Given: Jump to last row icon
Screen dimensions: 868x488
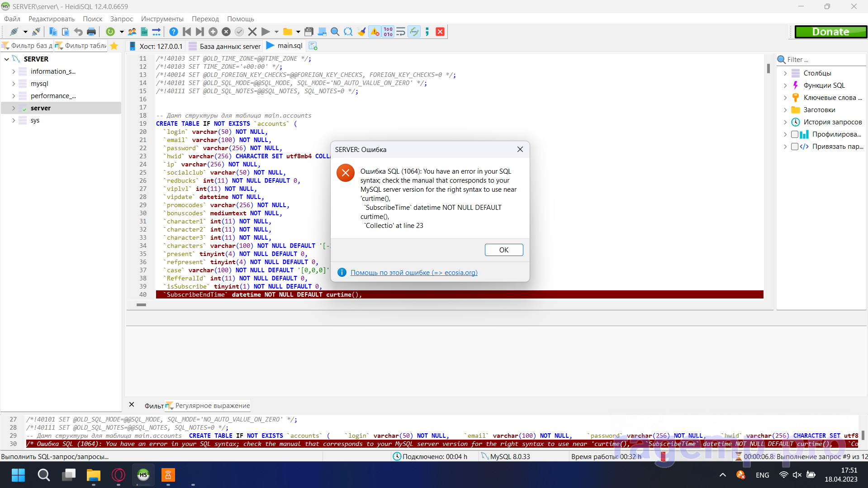Looking at the screenshot, I should point(200,32).
